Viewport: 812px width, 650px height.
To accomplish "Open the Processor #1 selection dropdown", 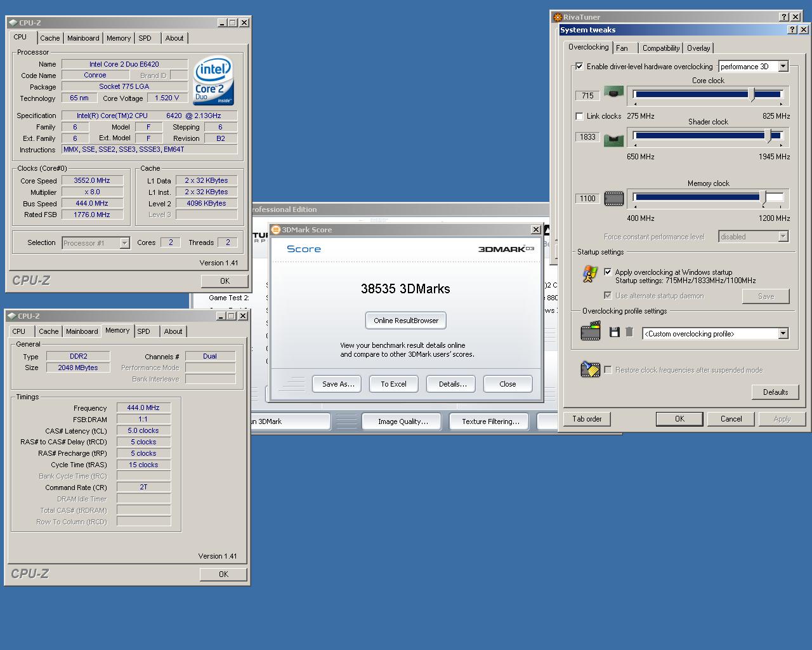I will click(124, 242).
